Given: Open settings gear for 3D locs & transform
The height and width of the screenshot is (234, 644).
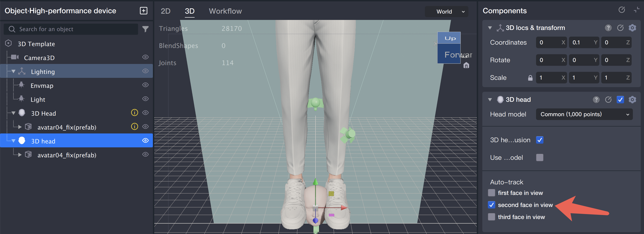Looking at the screenshot, I should (x=632, y=28).
